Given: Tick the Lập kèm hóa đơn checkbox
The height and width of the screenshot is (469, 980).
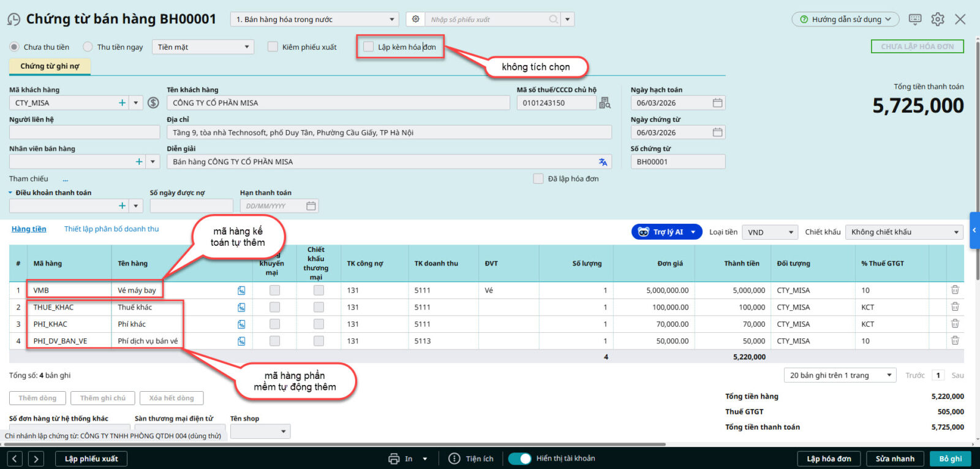Looking at the screenshot, I should (368, 47).
